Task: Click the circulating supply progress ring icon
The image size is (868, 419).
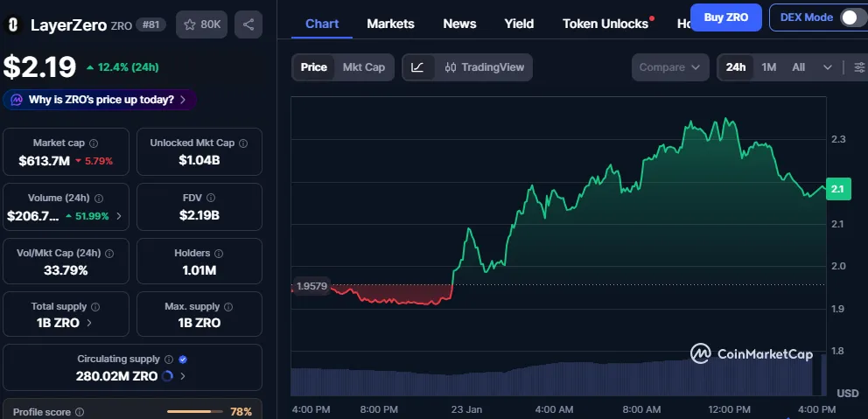Action: coord(167,376)
